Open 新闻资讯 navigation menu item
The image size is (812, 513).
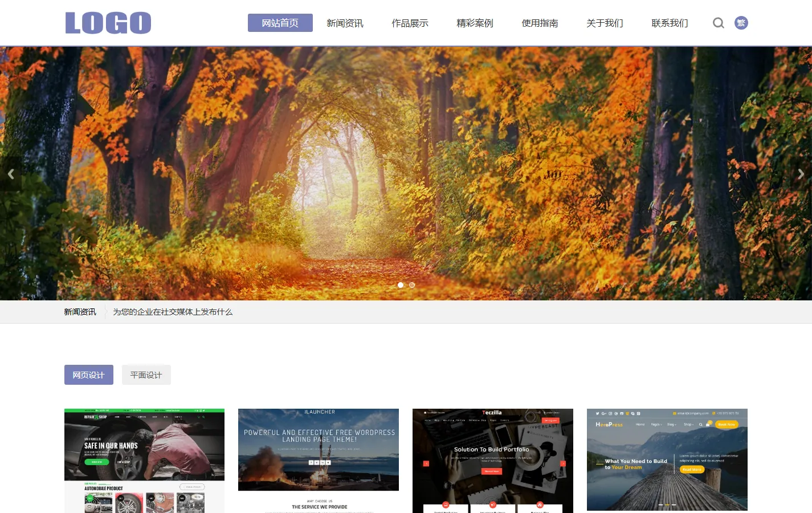[345, 23]
